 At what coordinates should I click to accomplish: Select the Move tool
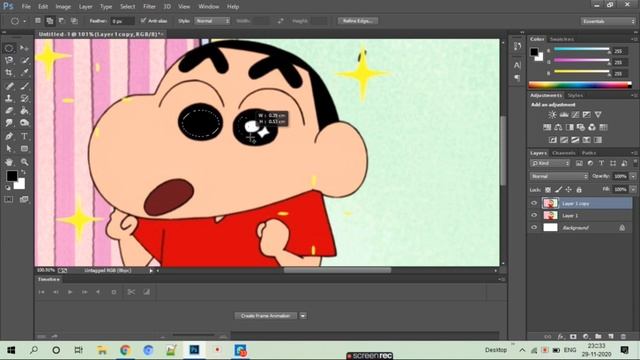(x=24, y=48)
